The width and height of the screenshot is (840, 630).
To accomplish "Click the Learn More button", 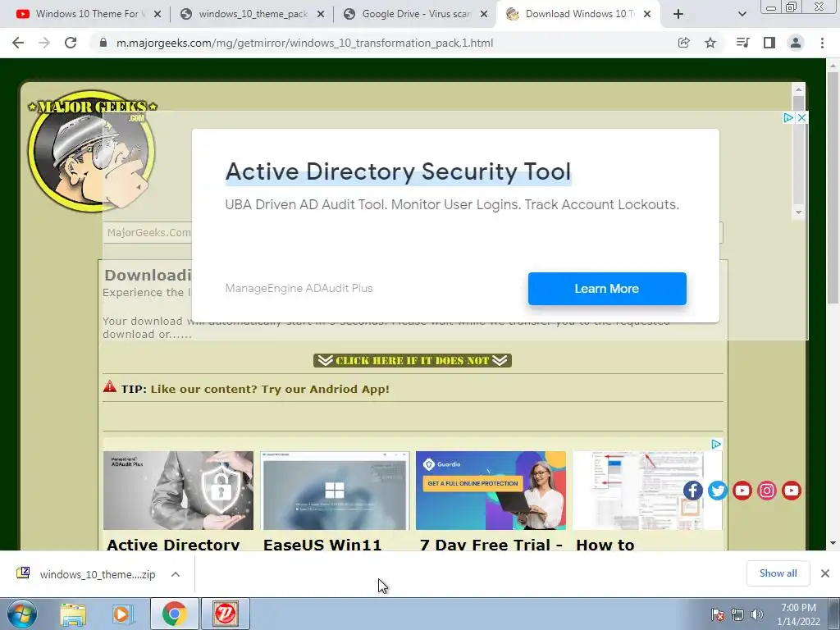I will coord(607,289).
